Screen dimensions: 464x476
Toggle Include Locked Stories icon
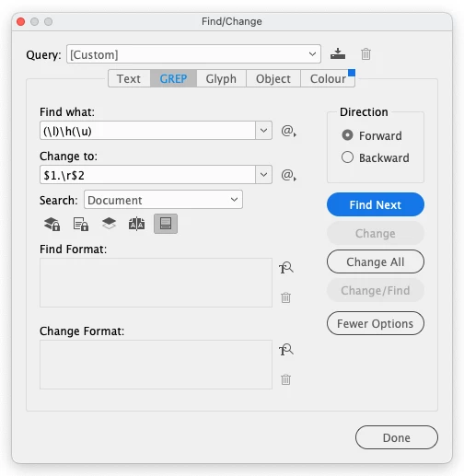[x=81, y=224]
